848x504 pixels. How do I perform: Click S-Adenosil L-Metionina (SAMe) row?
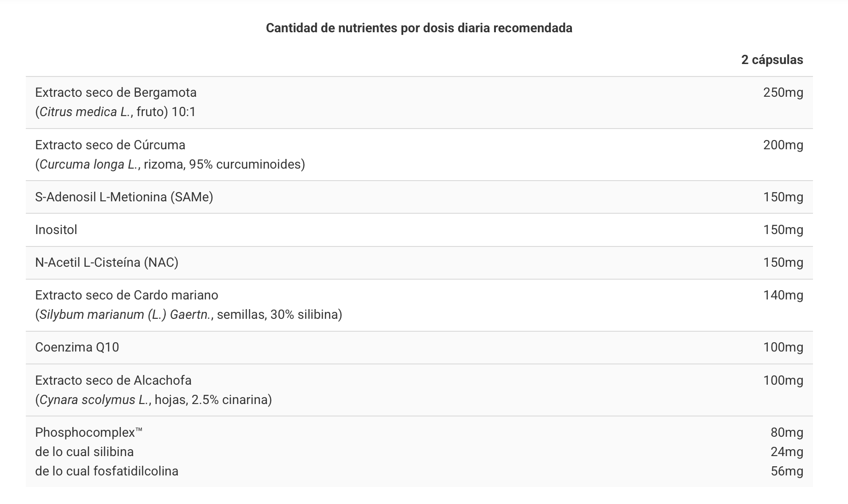click(x=419, y=197)
